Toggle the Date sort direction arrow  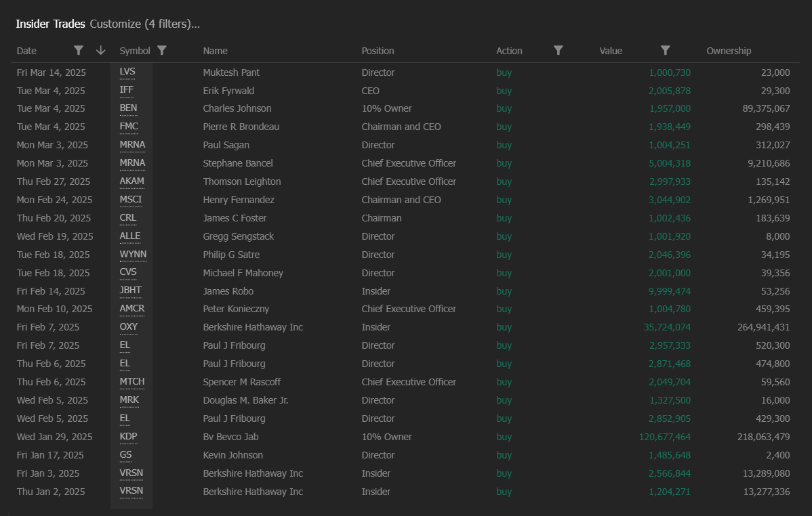pyautogui.click(x=100, y=50)
